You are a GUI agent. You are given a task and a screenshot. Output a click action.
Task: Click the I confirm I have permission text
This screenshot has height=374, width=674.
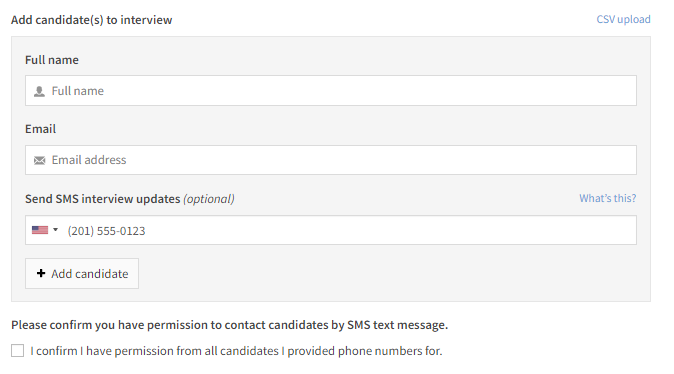pyautogui.click(x=236, y=351)
